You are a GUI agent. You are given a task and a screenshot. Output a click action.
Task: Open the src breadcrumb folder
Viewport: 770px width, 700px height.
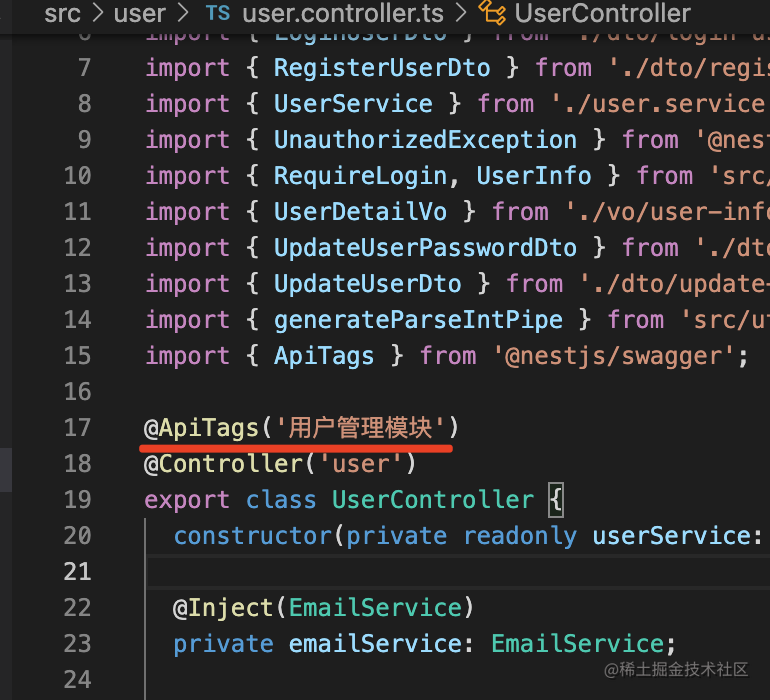coord(62,13)
